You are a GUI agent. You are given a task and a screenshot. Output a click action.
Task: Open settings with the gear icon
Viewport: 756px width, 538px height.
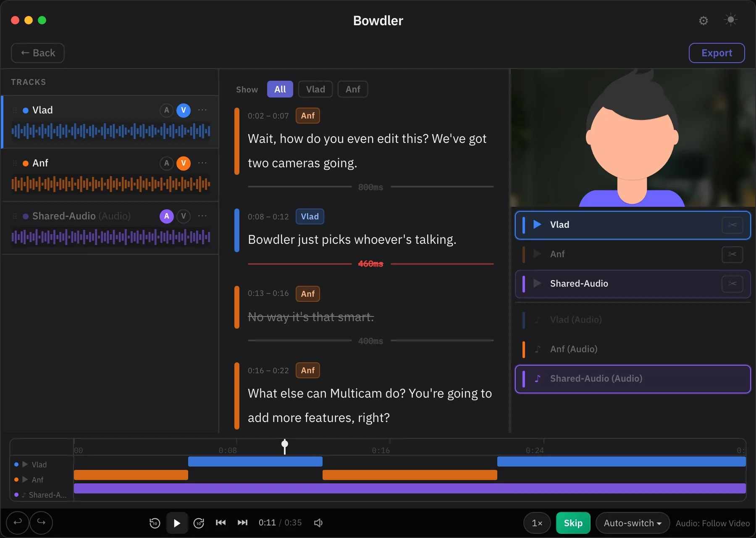tap(703, 21)
